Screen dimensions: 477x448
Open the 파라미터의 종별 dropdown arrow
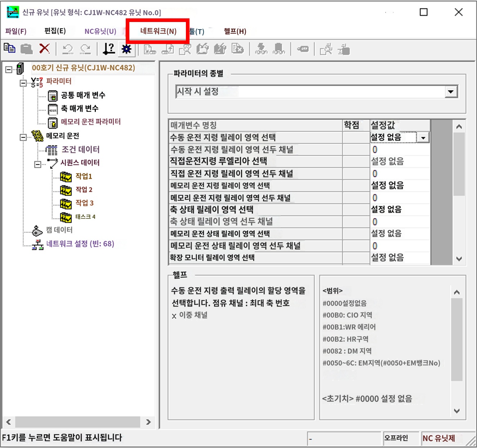click(451, 92)
